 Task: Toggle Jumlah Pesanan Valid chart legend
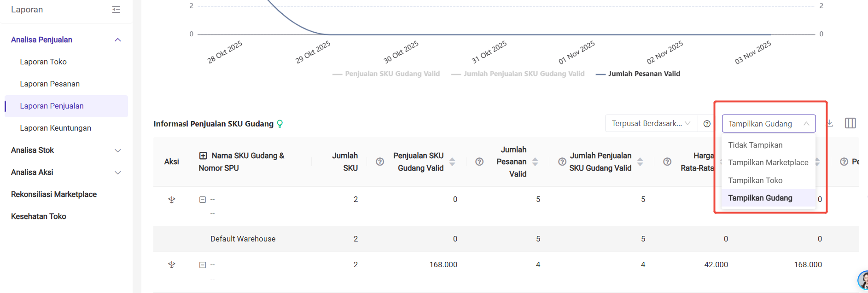click(x=638, y=74)
